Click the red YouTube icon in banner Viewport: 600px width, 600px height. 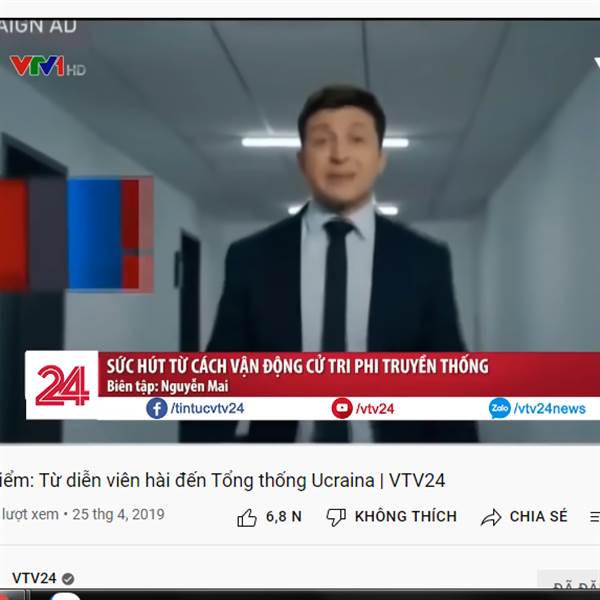tap(342, 408)
